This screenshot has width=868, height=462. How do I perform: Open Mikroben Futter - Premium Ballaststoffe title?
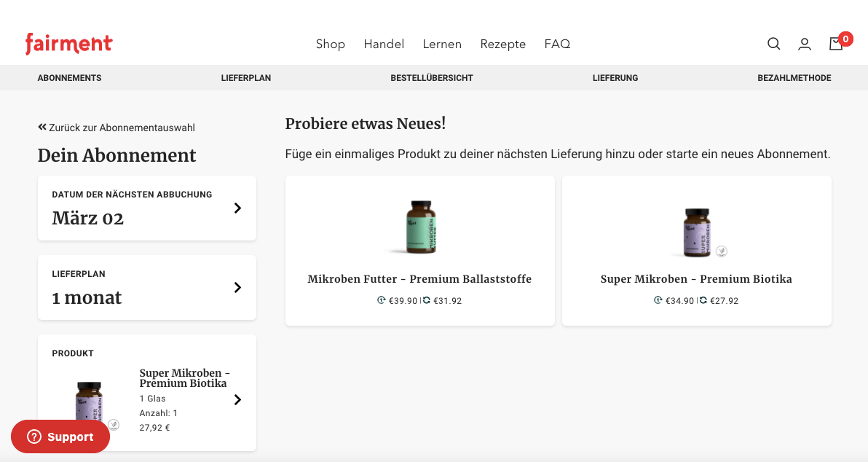(x=419, y=278)
